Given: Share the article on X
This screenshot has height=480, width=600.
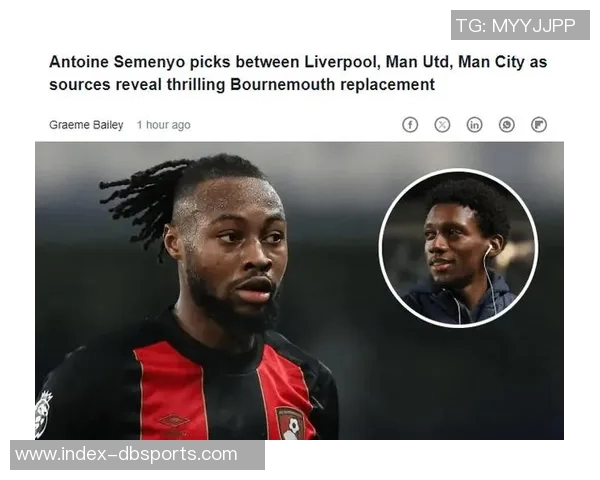Looking at the screenshot, I should click(442, 125).
